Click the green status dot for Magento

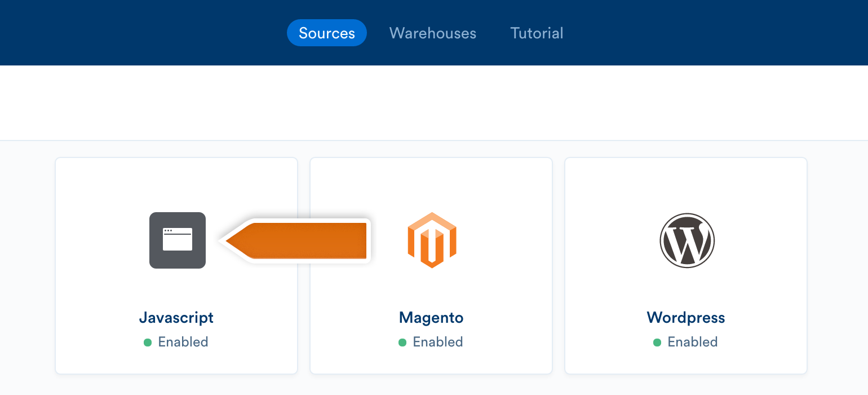pos(402,343)
